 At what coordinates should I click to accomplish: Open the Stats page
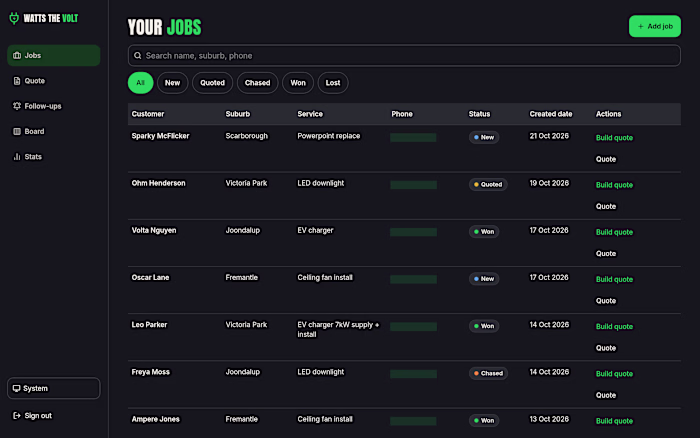point(54,157)
